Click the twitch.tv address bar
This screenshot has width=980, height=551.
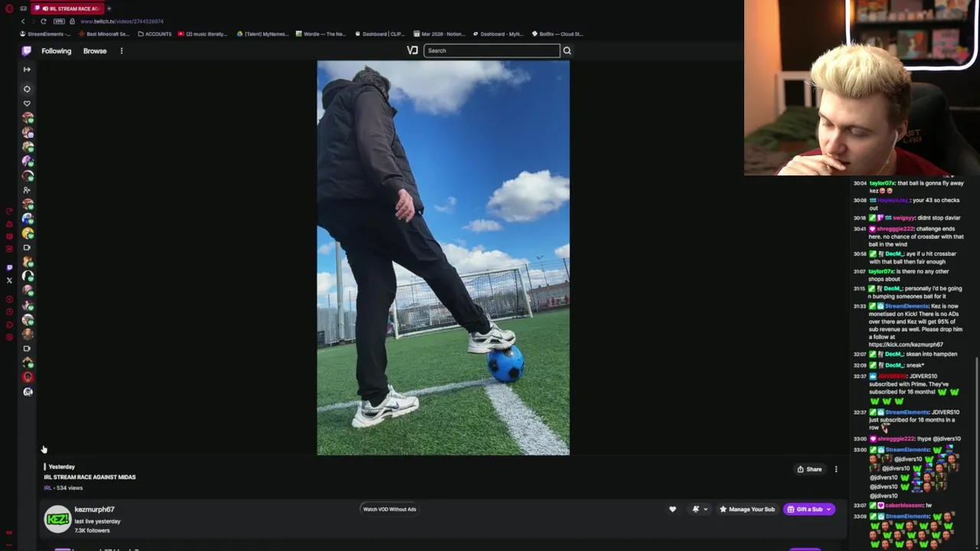pos(122,21)
